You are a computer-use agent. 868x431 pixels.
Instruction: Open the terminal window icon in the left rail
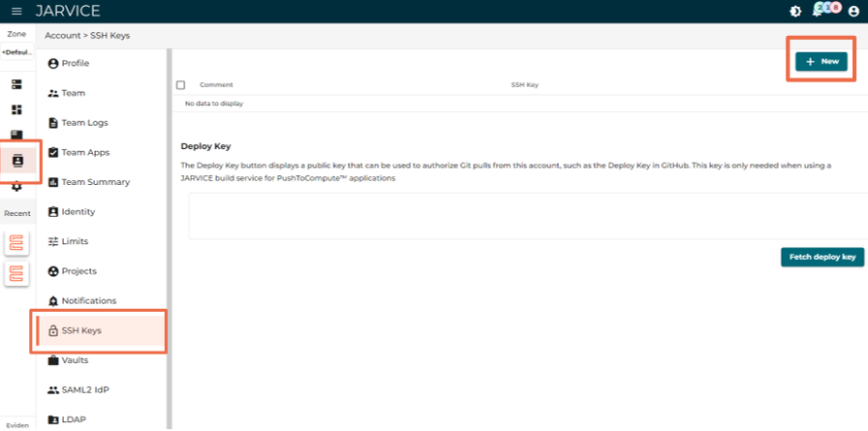tap(16, 135)
